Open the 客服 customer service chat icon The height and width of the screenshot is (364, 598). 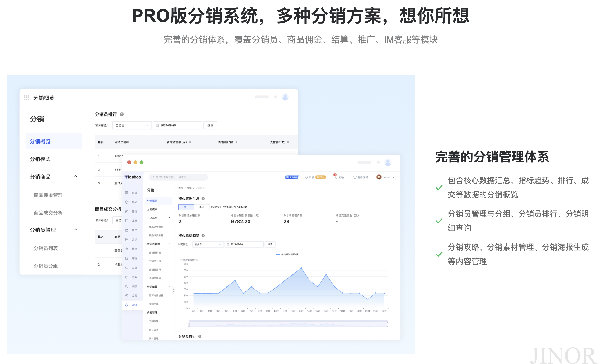pyautogui.click(x=336, y=177)
